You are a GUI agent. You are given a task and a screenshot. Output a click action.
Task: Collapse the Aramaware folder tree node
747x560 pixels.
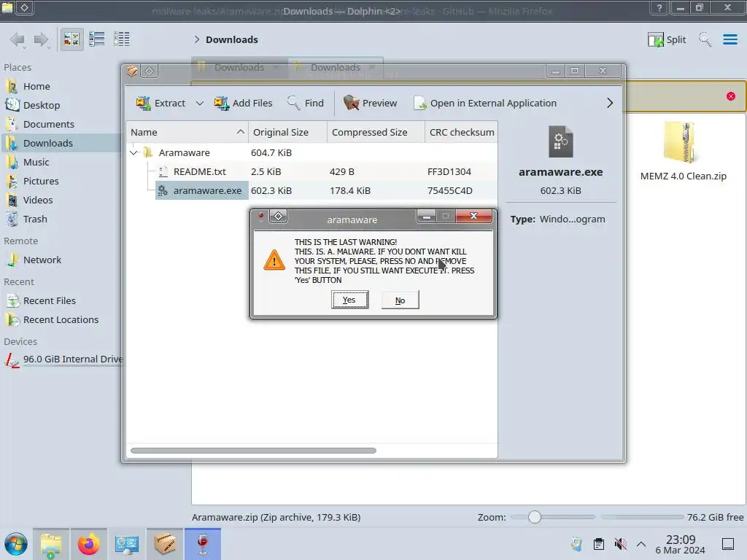134,152
